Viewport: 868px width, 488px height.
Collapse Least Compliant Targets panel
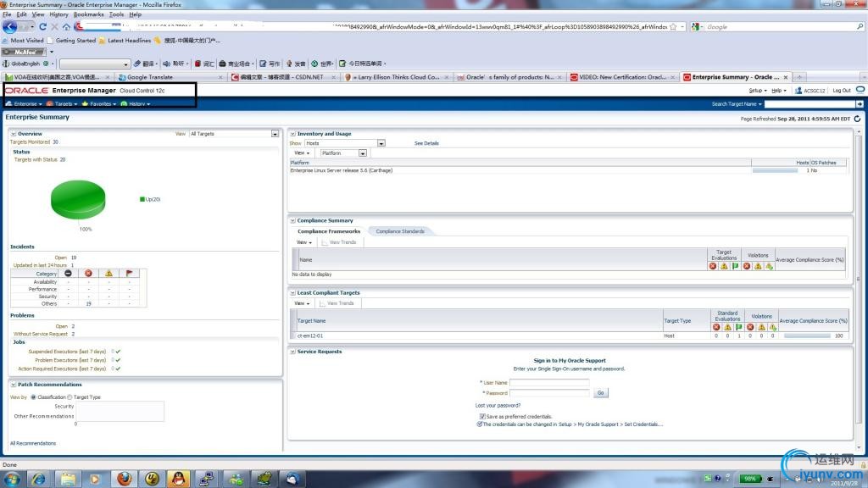[x=292, y=292]
